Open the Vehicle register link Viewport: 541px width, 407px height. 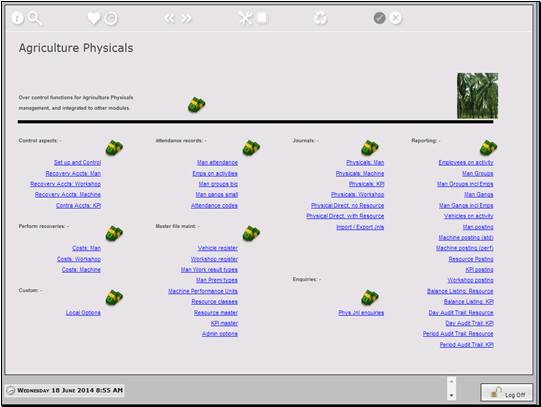click(x=218, y=248)
